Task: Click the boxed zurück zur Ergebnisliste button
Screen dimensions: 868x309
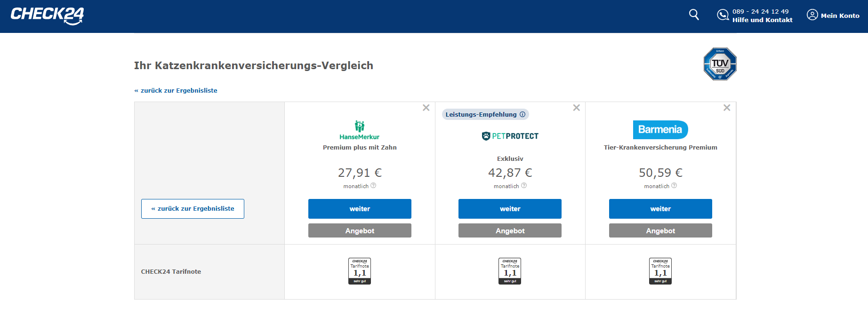Action: pos(193,209)
